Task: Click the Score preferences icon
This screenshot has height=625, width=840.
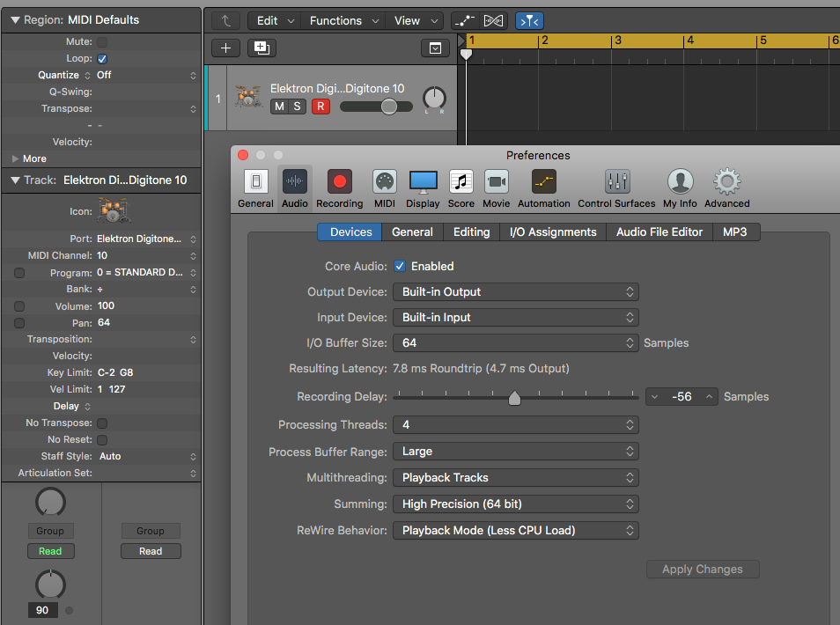Action: 461,188
